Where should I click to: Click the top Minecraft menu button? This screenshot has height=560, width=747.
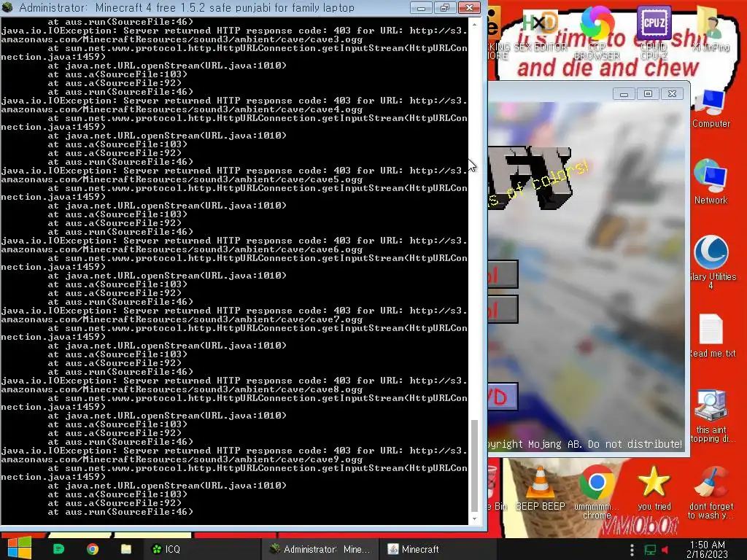click(503, 274)
